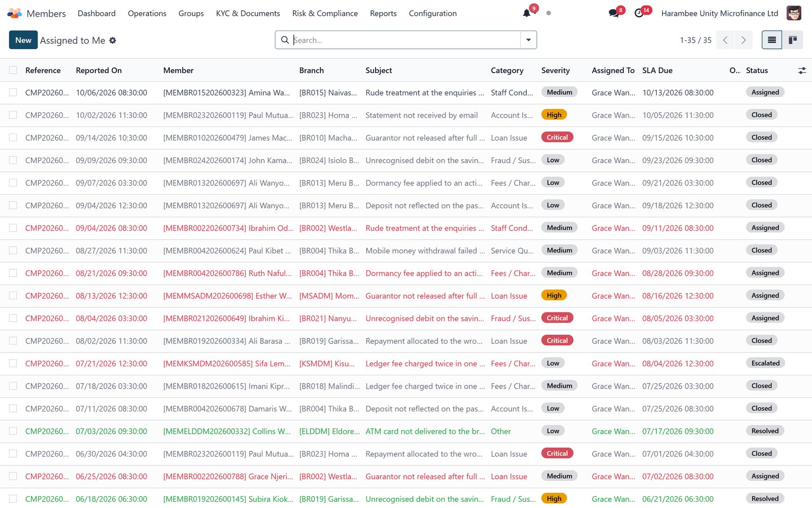This screenshot has width=812, height=508.
Task: Switch company via Harambee Unity Microfinance Ltd
Action: click(x=720, y=13)
